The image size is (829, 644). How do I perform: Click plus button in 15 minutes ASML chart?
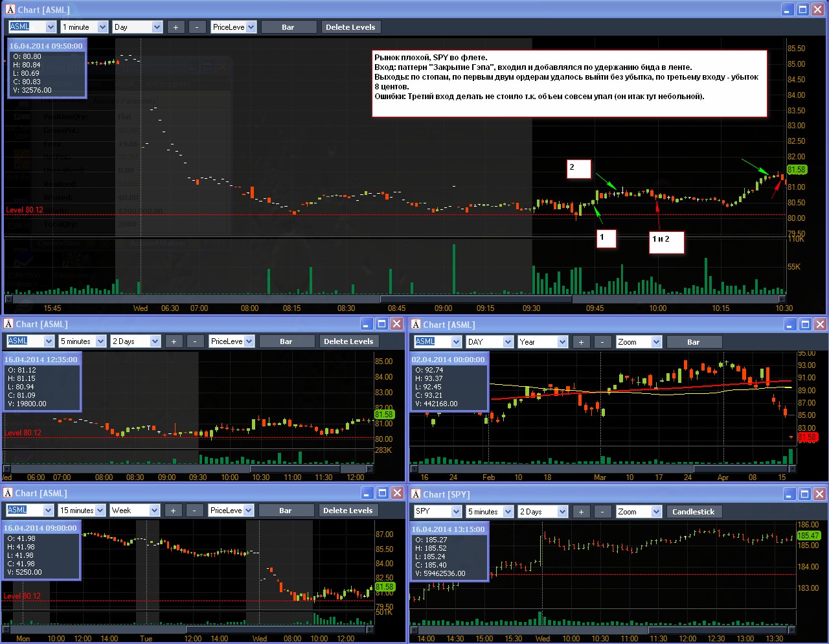[x=173, y=511]
